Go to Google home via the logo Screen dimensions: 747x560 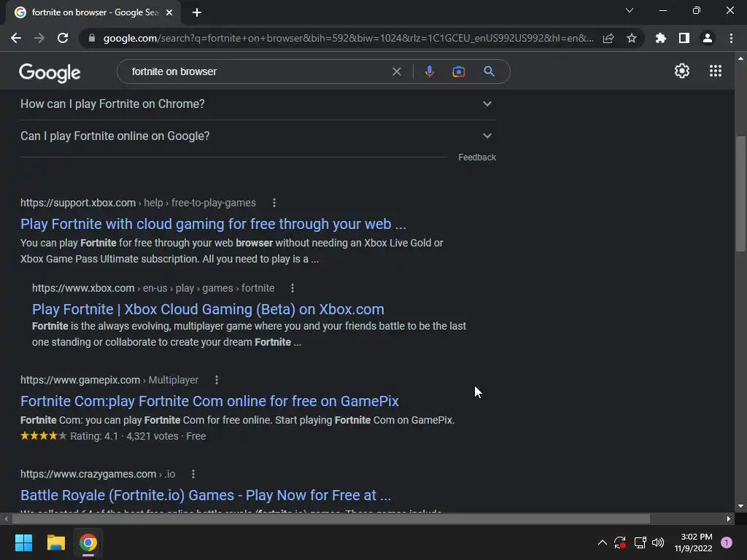pyautogui.click(x=50, y=72)
